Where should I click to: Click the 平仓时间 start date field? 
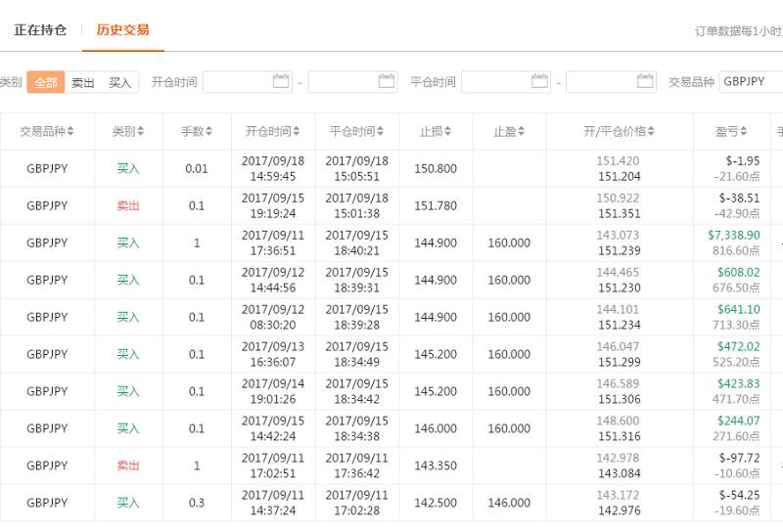pyautogui.click(x=506, y=82)
